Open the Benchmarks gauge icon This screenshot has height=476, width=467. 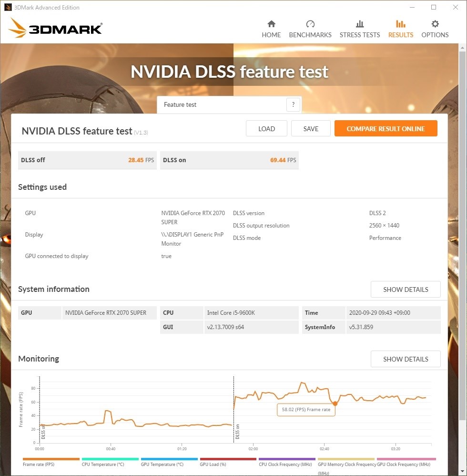point(310,24)
